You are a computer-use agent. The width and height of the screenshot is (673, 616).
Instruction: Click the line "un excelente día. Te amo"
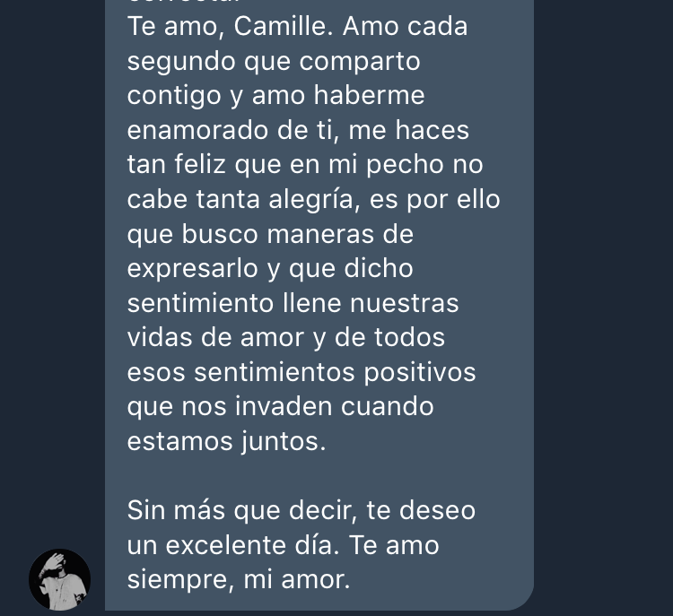coord(283,546)
